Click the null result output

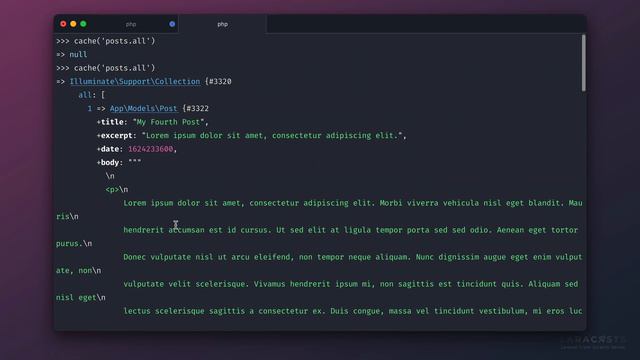pyautogui.click(x=78, y=54)
